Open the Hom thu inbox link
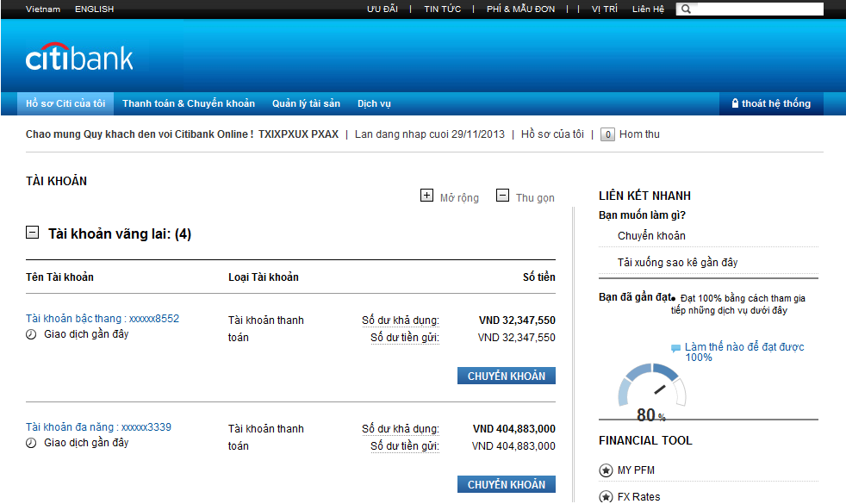This screenshot has height=504, width=846. 639,134
